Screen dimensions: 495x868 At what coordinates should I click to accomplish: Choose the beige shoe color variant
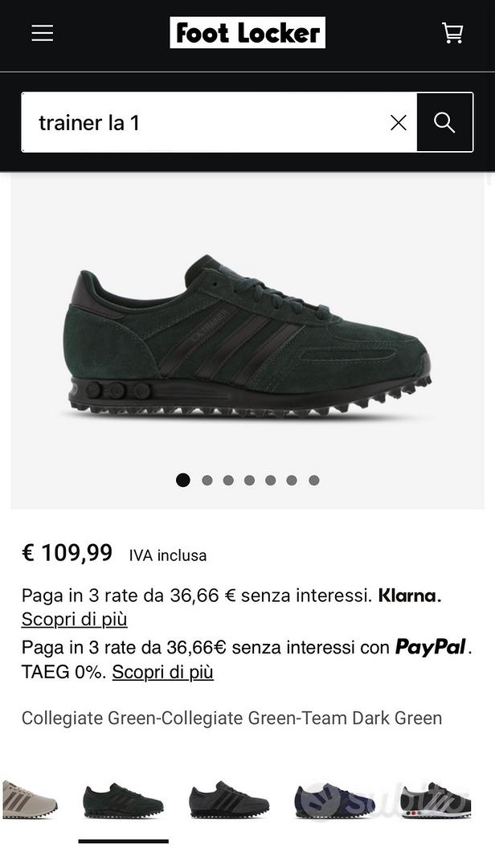coord(29,799)
